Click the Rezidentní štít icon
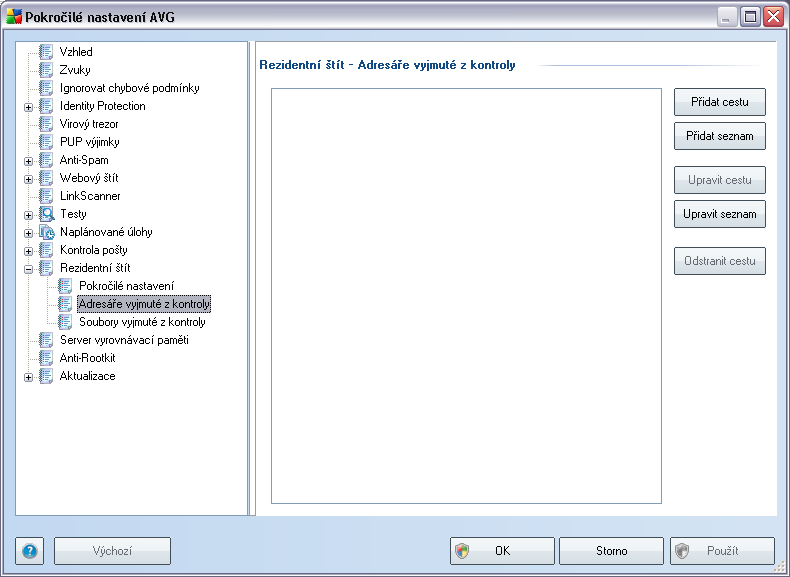Viewport: 790px width, 577px height. (46, 268)
